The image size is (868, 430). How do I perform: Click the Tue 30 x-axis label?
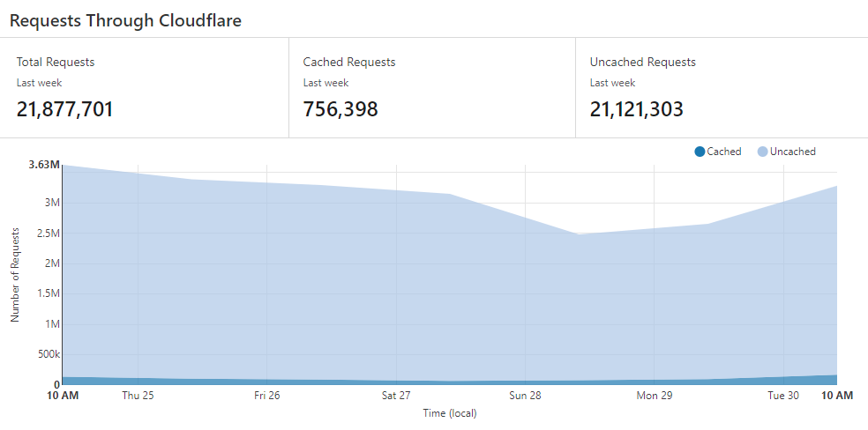coord(783,396)
